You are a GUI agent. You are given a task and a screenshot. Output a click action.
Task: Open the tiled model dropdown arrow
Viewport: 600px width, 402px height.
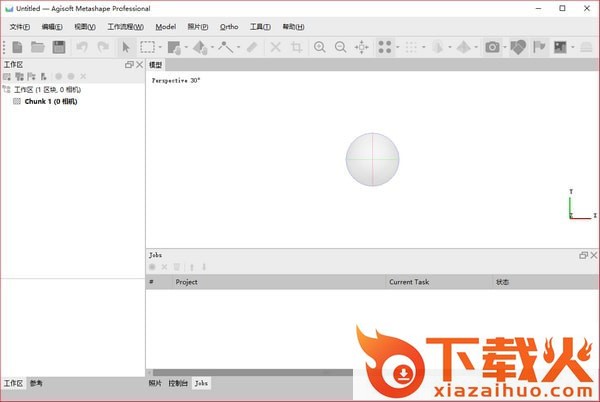click(476, 47)
